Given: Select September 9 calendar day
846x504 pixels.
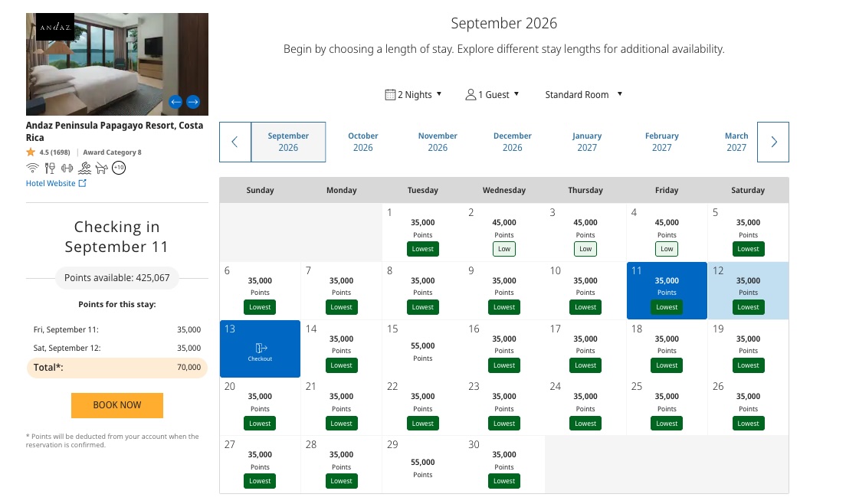Looking at the screenshot, I should 504,290.
